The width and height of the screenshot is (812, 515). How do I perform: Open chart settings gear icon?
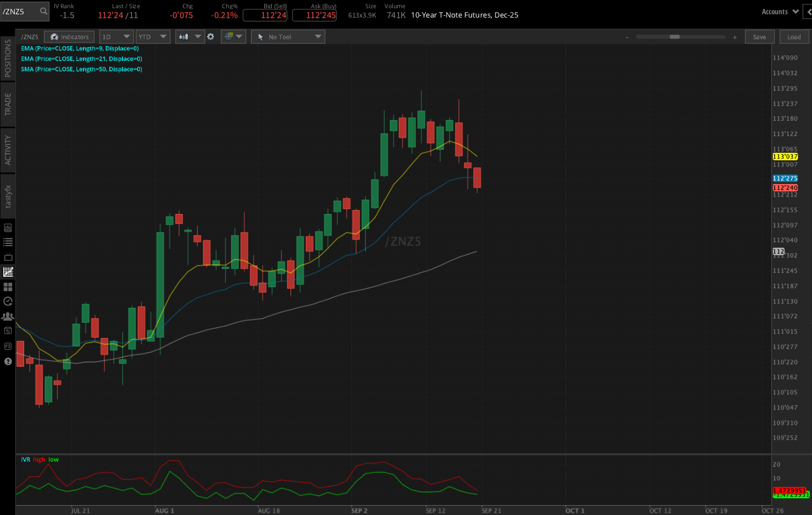210,37
